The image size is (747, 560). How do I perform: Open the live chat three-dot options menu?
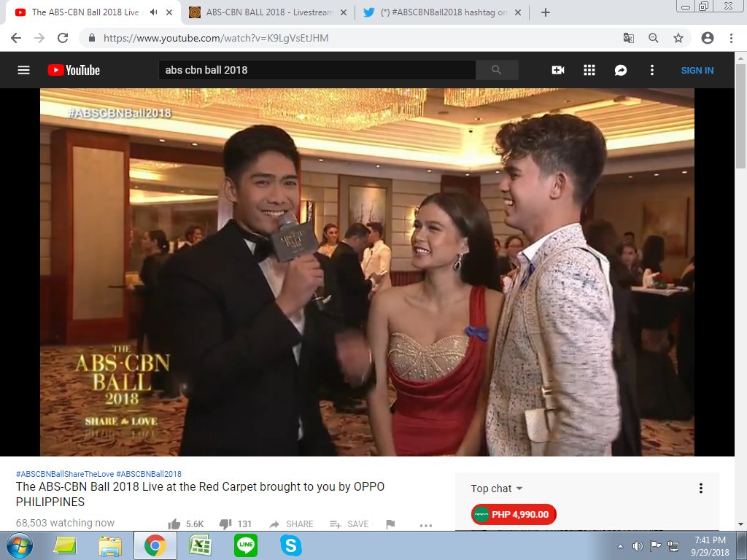point(701,488)
